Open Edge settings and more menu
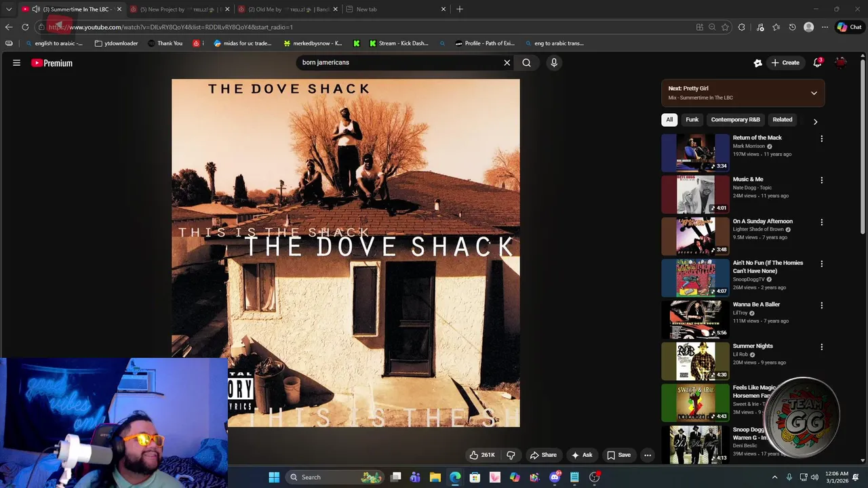This screenshot has width=868, height=488. pos(825,27)
